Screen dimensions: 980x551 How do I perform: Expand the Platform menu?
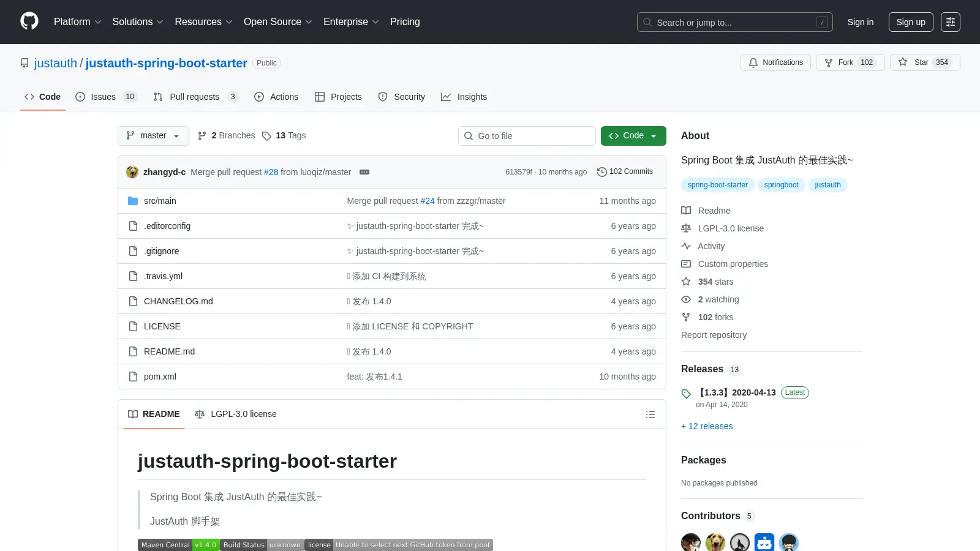78,22
